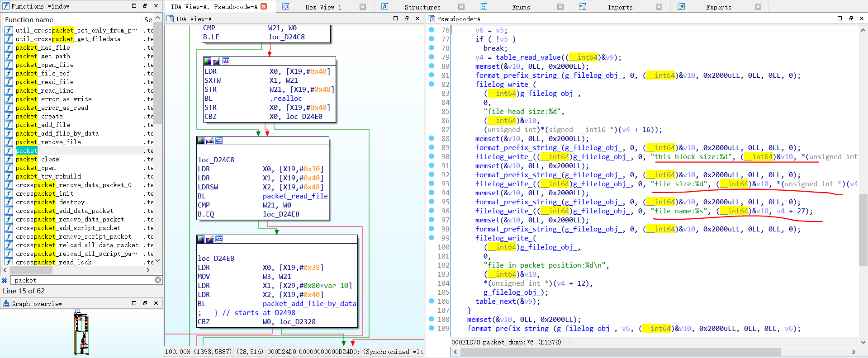Click the Functions window panel icon
Image resolution: width=868 pixels, height=358 pixels.
[6, 6]
